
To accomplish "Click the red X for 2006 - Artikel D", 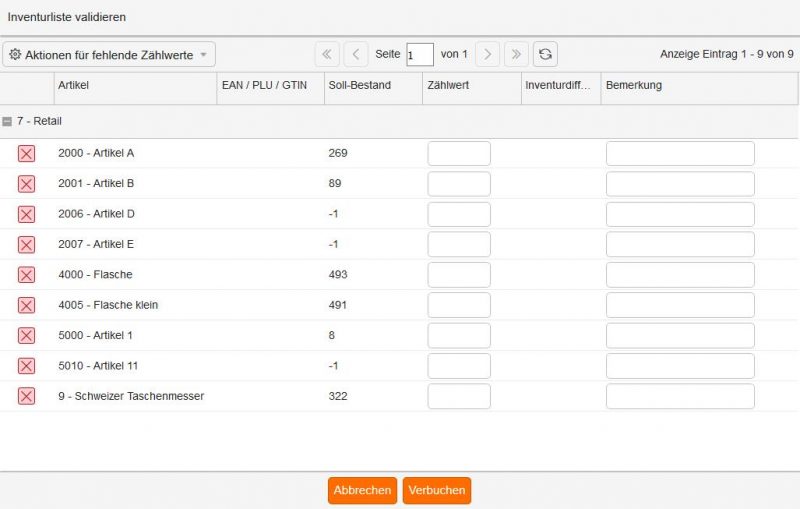I will [26, 214].
